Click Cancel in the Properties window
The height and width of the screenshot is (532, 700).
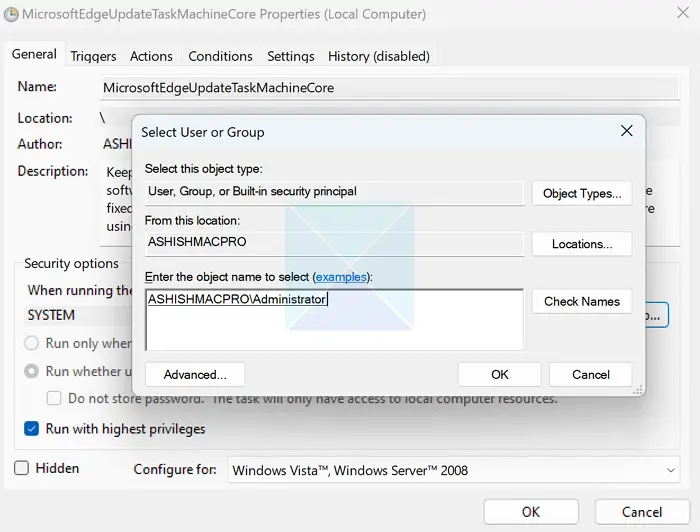(642, 512)
